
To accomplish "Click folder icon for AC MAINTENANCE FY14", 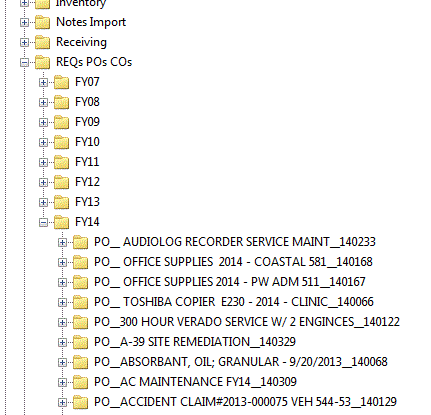I will [x=80, y=382].
